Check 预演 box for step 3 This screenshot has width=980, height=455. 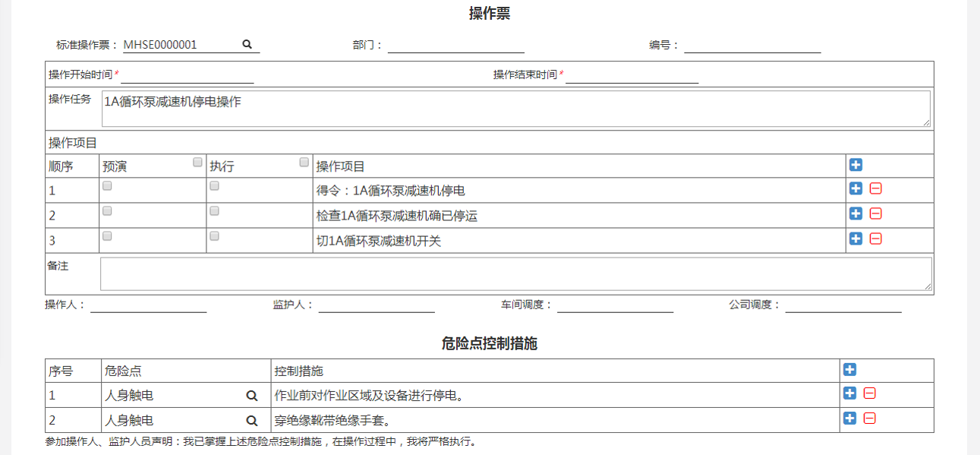coord(107,236)
